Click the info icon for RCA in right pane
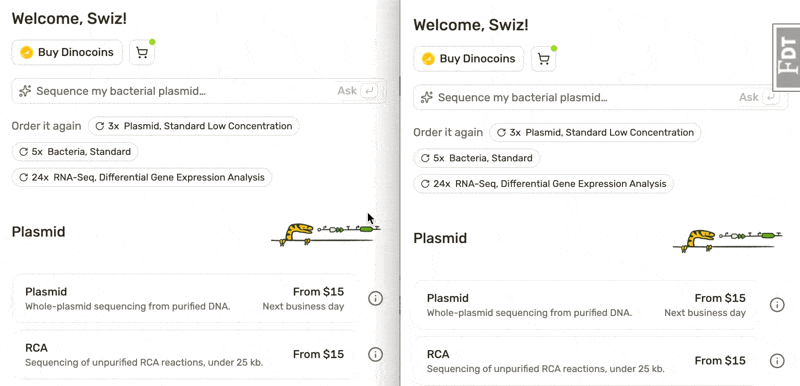800x386 pixels. click(x=777, y=361)
